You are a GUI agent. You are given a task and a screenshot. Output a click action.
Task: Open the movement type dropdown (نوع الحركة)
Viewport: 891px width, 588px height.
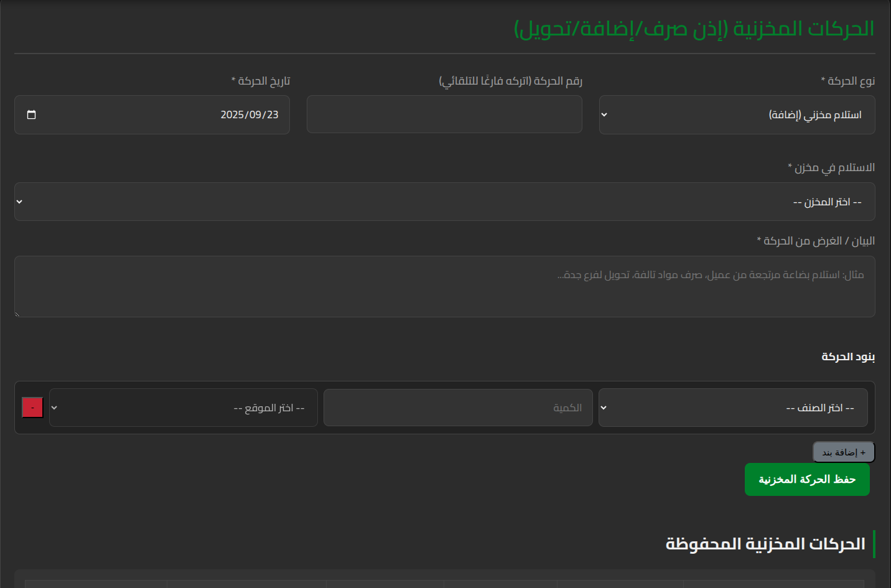click(x=737, y=114)
